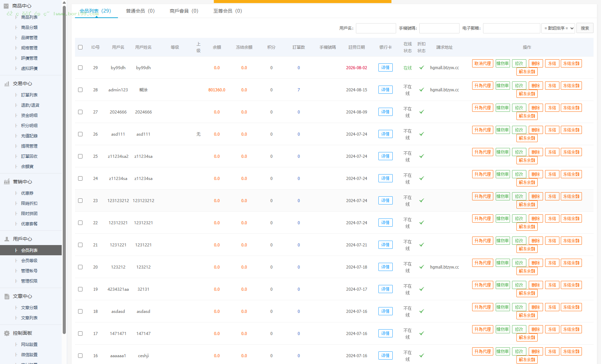The width and height of the screenshot is (601, 364).
Task: Click 冻结余額 for user 123123212
Action: tap(571, 196)
